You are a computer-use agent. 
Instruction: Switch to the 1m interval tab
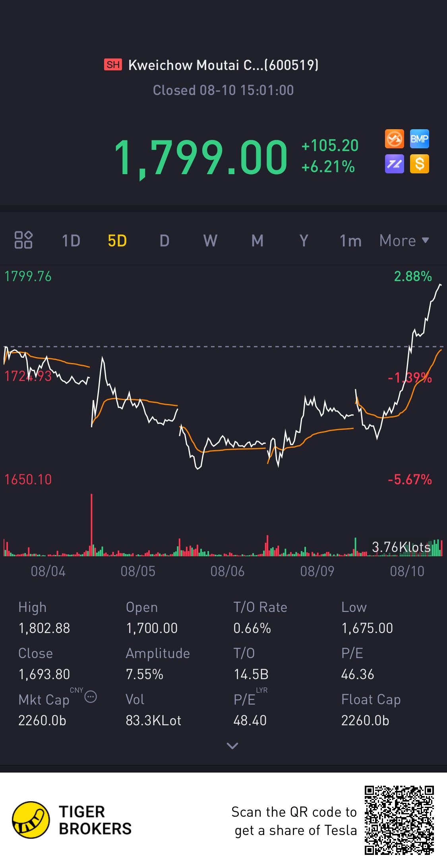point(350,241)
